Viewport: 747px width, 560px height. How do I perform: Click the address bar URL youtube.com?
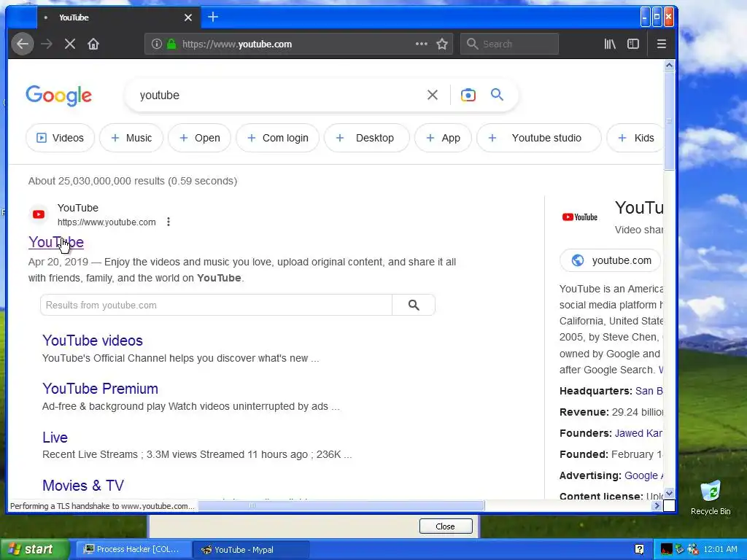tap(237, 44)
